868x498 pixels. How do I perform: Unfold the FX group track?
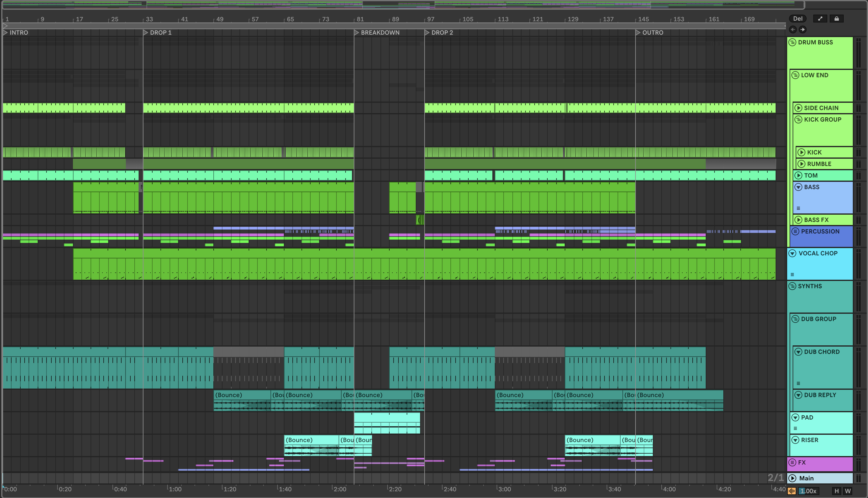click(792, 462)
